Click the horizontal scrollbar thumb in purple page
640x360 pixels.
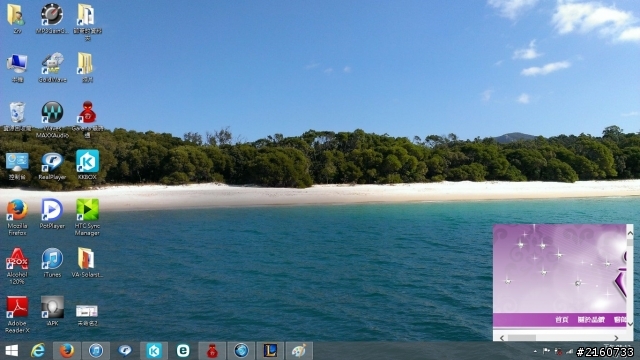tap(522, 338)
